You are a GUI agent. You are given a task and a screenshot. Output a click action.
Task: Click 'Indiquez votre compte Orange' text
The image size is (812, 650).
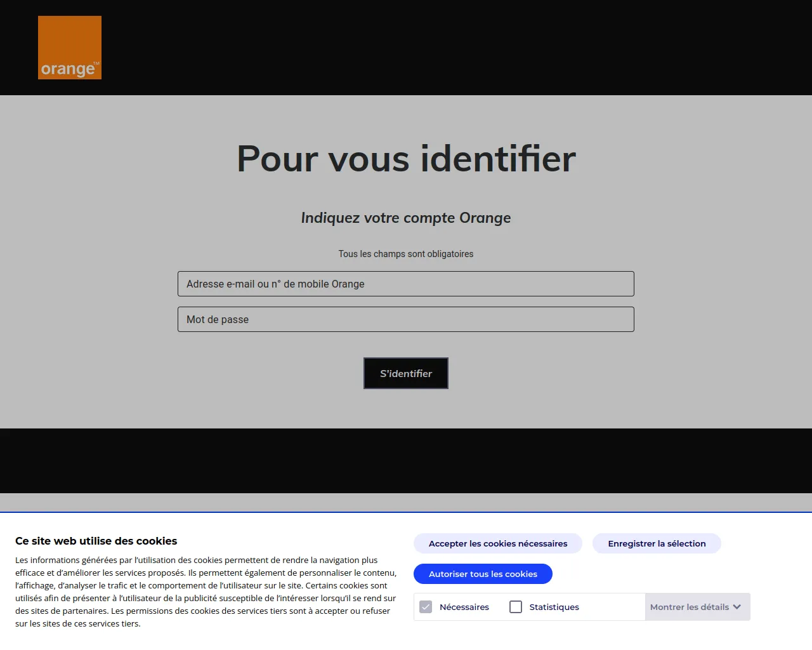pos(406,218)
